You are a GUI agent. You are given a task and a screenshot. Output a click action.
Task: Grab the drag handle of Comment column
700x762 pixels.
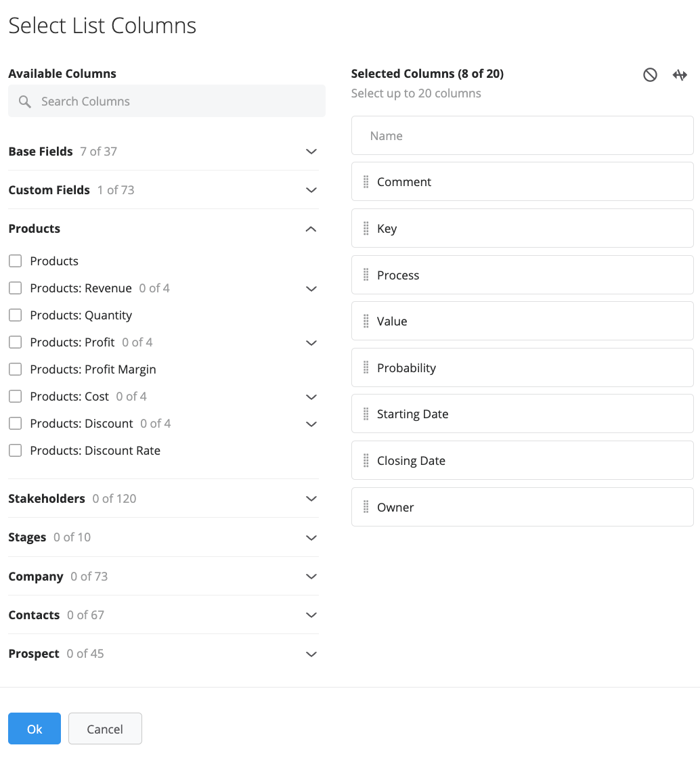point(366,182)
